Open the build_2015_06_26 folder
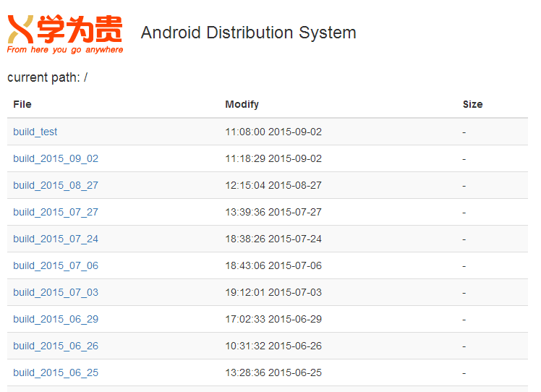This screenshot has height=392, width=541. [56, 346]
